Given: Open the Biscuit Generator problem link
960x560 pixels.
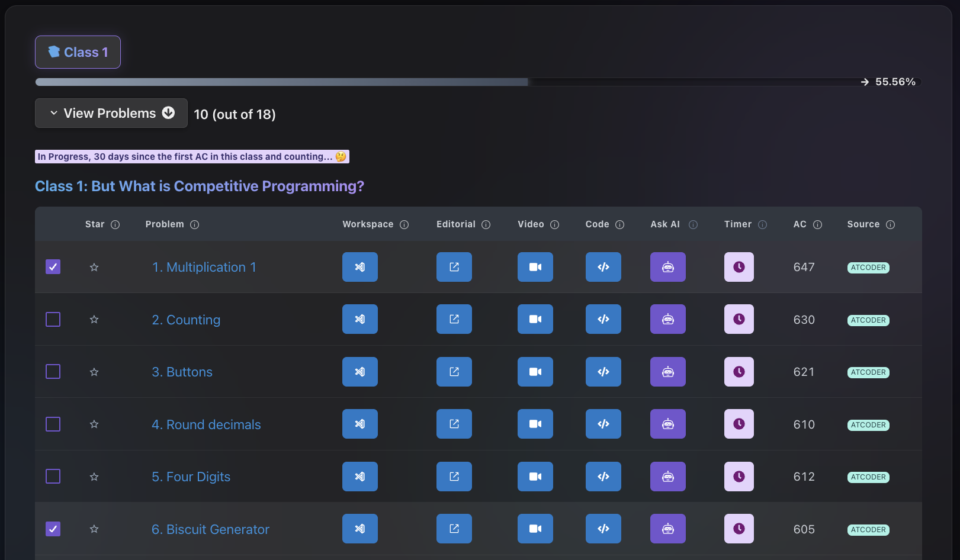Looking at the screenshot, I should [x=210, y=529].
